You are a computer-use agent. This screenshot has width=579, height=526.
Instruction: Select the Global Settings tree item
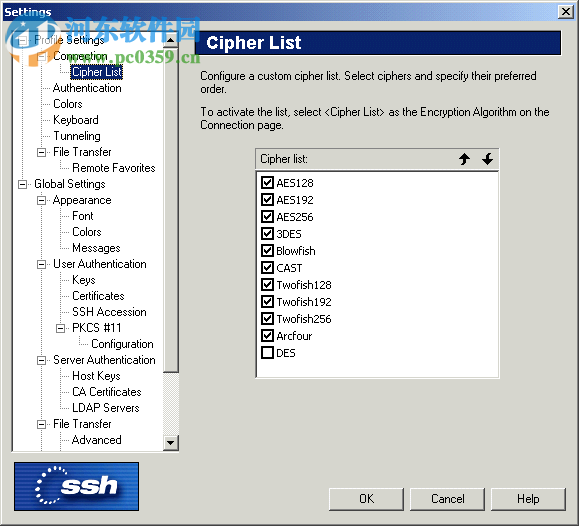pyautogui.click(x=70, y=184)
